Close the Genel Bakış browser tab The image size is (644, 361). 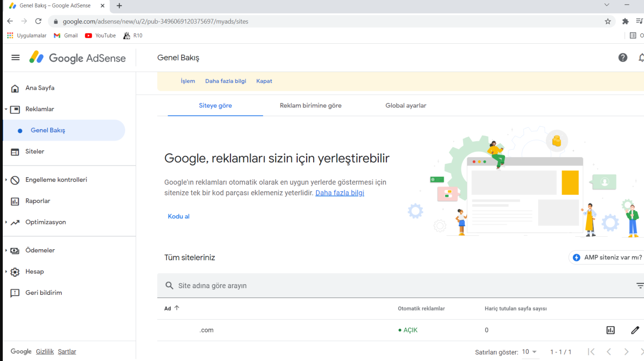tap(102, 6)
